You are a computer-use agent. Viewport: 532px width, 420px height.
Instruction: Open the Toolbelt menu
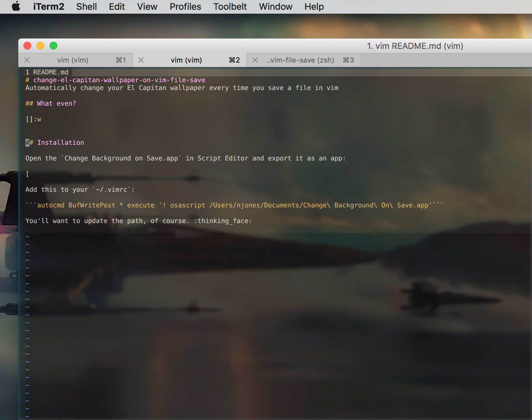pyautogui.click(x=230, y=7)
